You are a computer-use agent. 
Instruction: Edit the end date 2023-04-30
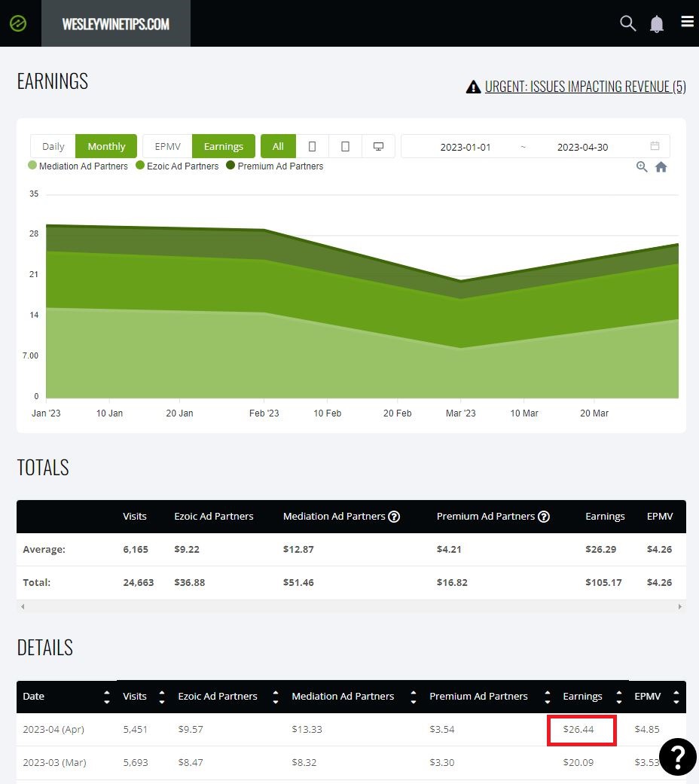click(582, 147)
